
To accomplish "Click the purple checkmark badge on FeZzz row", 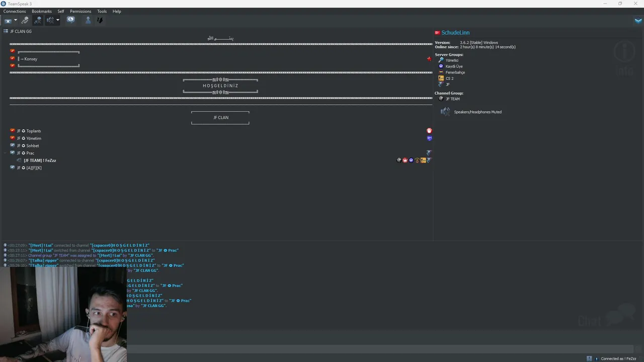I will point(411,160).
